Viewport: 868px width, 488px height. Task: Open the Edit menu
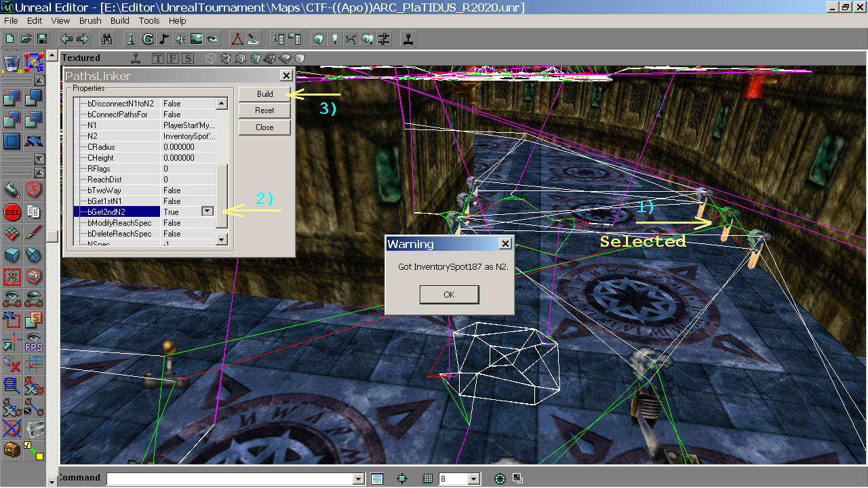tap(35, 20)
